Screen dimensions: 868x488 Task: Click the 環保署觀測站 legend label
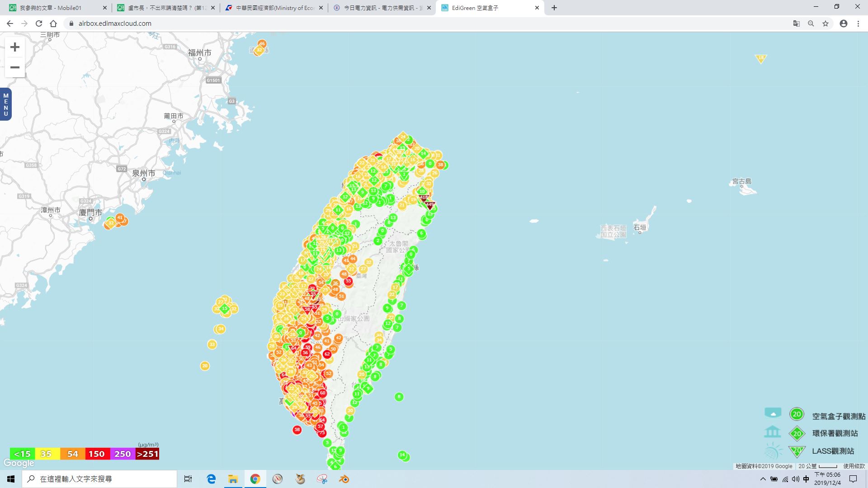coord(835,433)
